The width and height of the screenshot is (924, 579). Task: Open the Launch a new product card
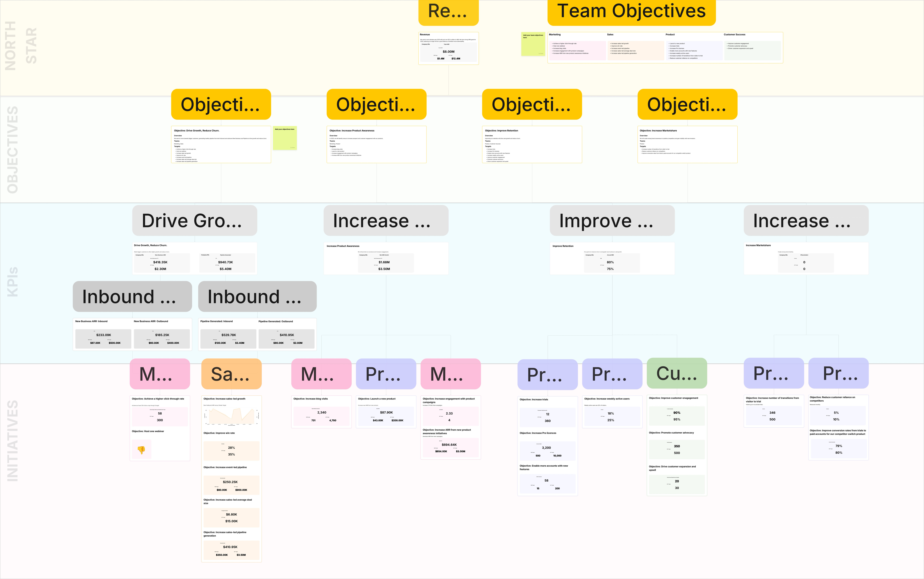click(x=386, y=412)
